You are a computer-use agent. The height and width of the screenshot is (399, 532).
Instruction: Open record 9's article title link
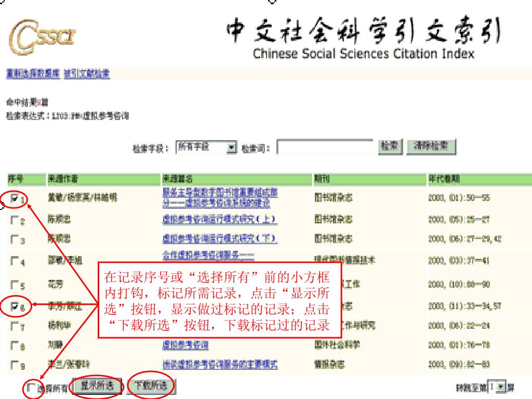point(220,364)
